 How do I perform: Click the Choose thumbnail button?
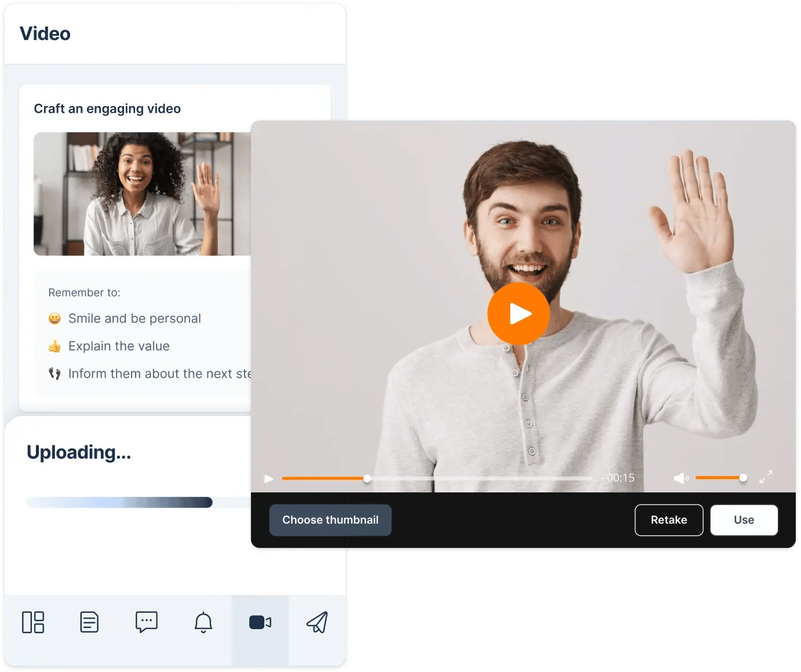point(330,520)
